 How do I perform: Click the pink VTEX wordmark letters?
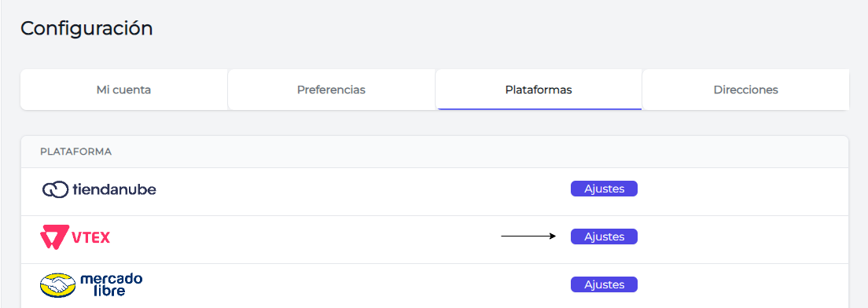tap(91, 238)
